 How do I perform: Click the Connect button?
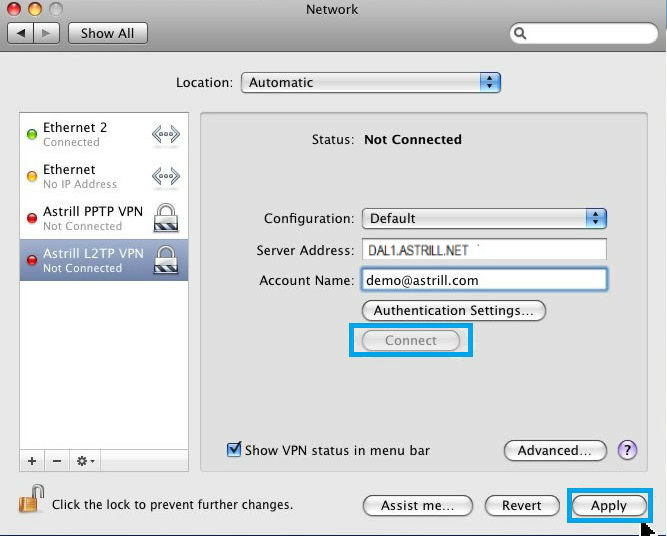(x=411, y=340)
